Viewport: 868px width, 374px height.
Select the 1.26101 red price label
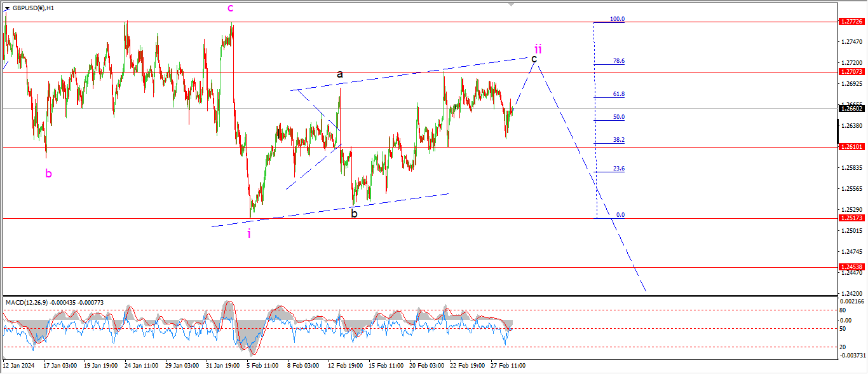pyautogui.click(x=851, y=147)
